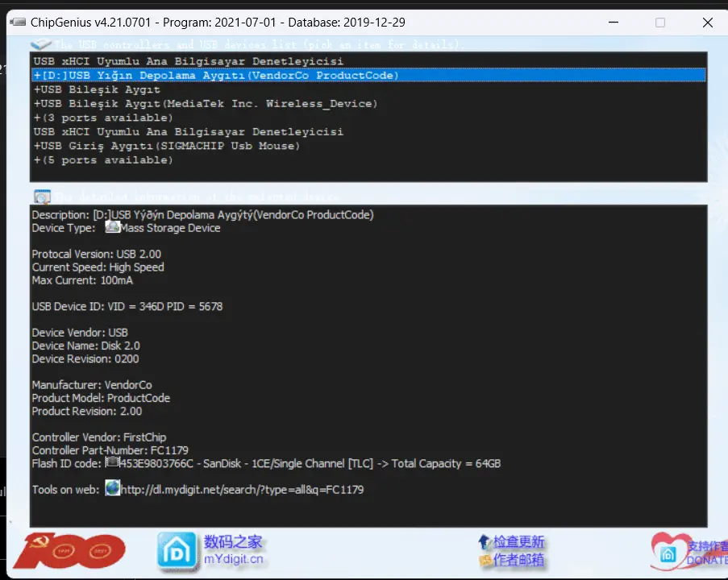Click the Max Current: 100mA line

[x=82, y=280]
